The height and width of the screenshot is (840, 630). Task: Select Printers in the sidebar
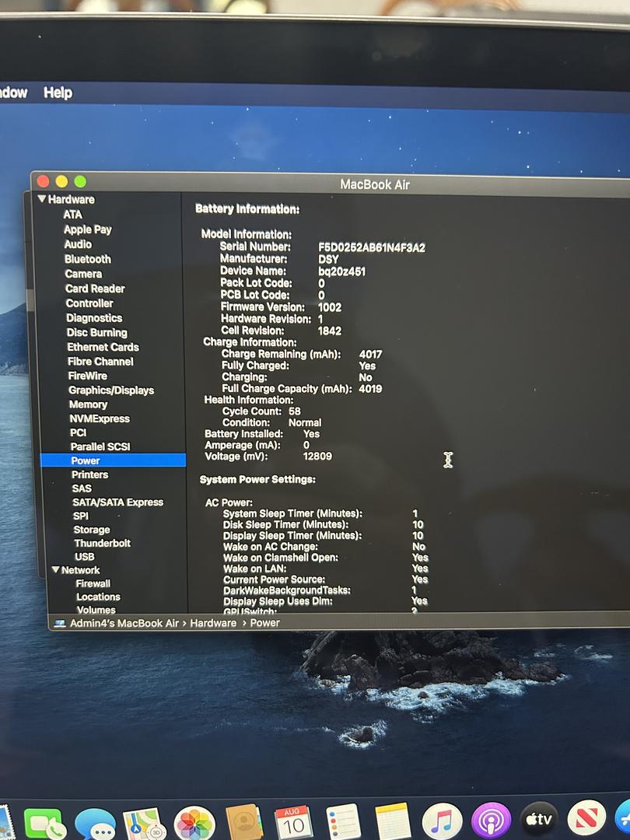[90, 474]
